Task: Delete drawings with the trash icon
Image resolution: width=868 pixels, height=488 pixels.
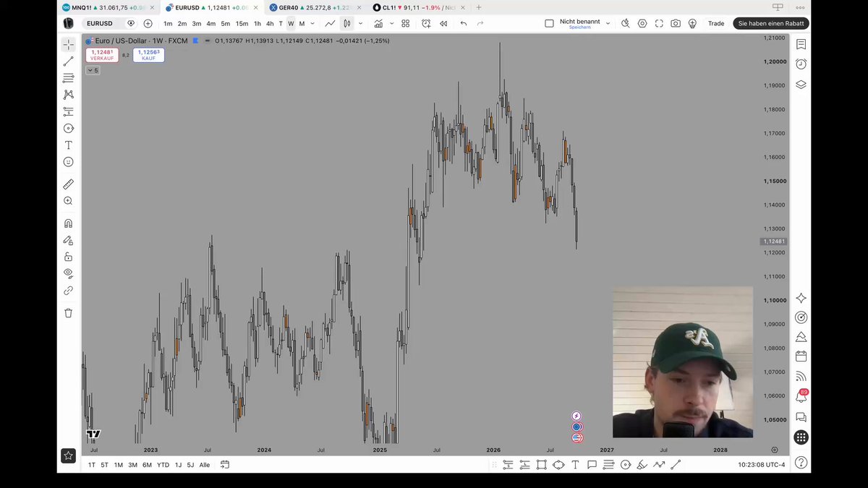Action: pyautogui.click(x=68, y=313)
